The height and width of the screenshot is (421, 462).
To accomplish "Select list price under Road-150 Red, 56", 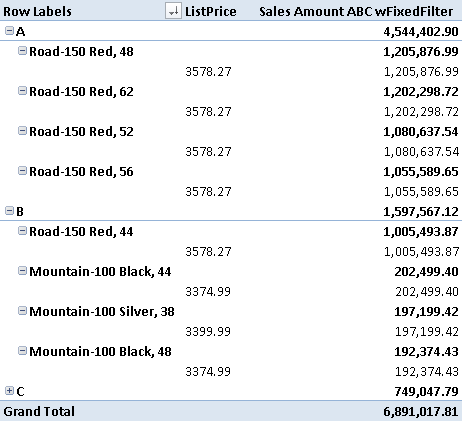I will click(208, 192).
